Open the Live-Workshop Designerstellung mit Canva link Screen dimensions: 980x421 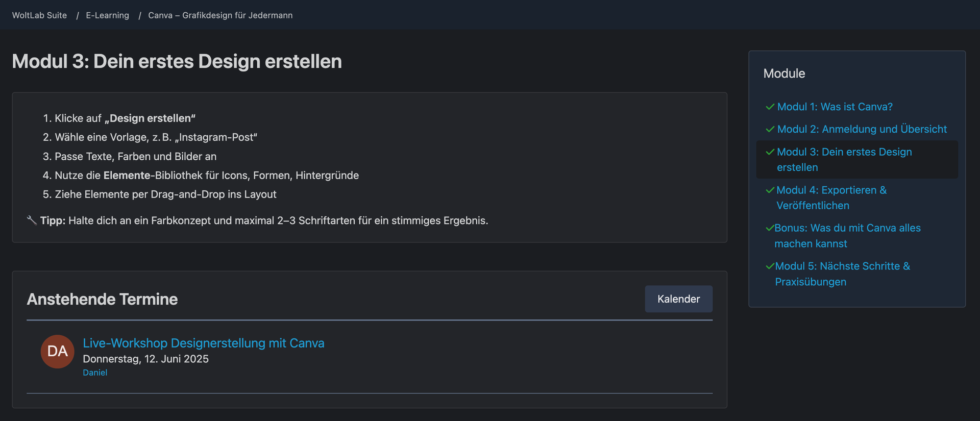[x=204, y=343]
